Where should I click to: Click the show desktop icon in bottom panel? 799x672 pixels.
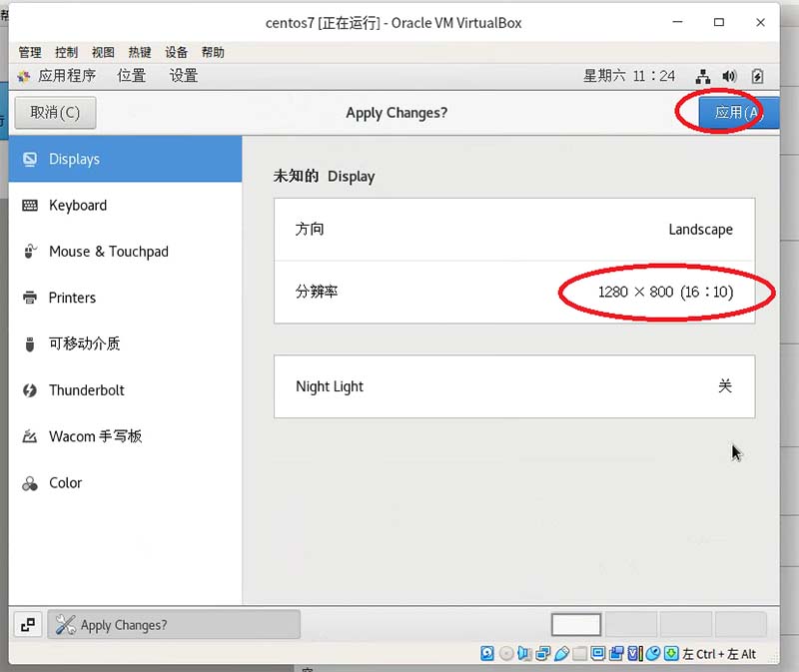[28, 625]
